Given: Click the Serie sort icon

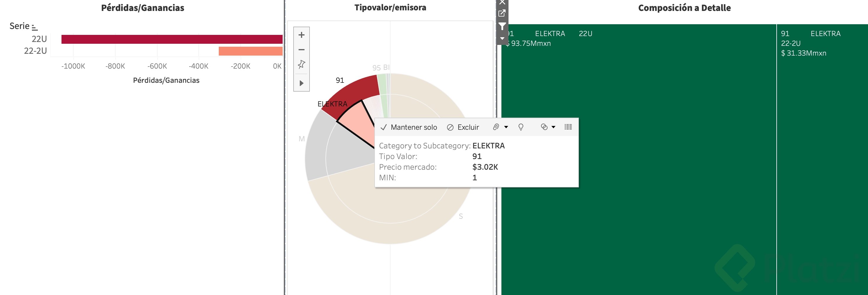Looking at the screenshot, I should (x=34, y=27).
